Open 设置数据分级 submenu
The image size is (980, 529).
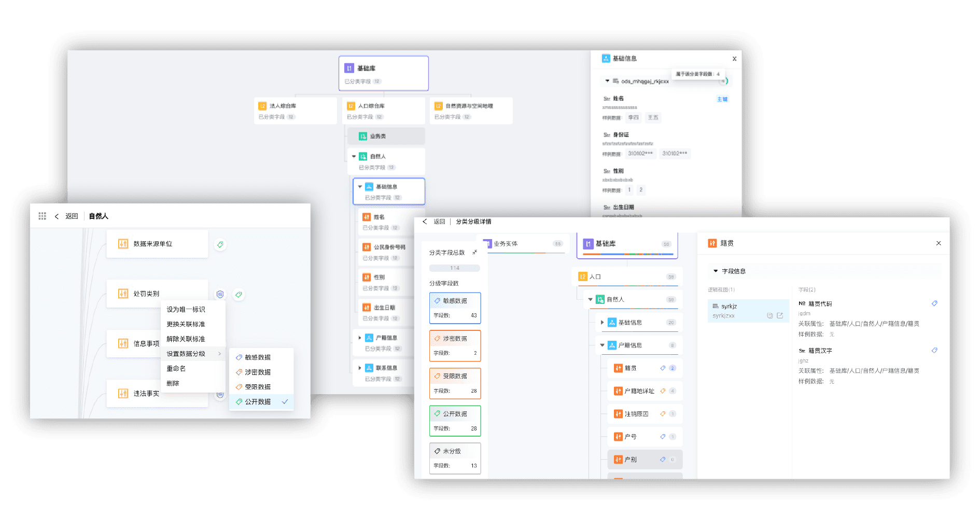pos(193,354)
